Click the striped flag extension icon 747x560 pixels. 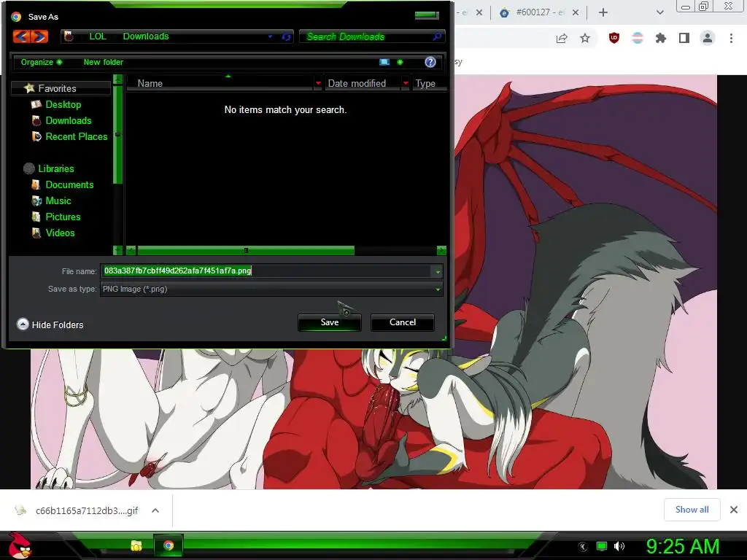(x=638, y=38)
